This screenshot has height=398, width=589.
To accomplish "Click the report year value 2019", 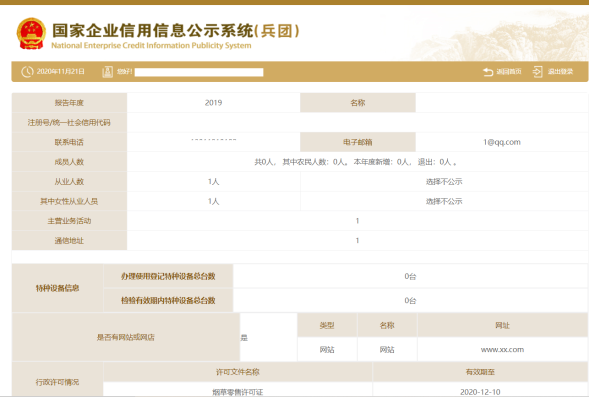I will (213, 103).
